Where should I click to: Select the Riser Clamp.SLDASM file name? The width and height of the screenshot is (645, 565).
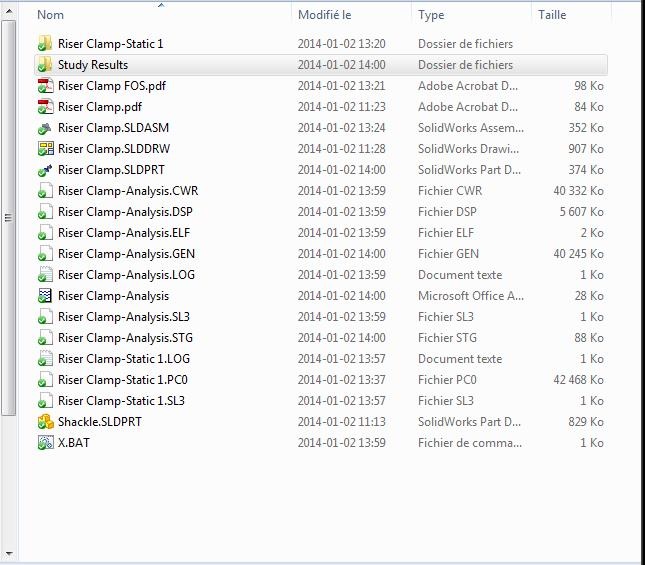(x=113, y=128)
